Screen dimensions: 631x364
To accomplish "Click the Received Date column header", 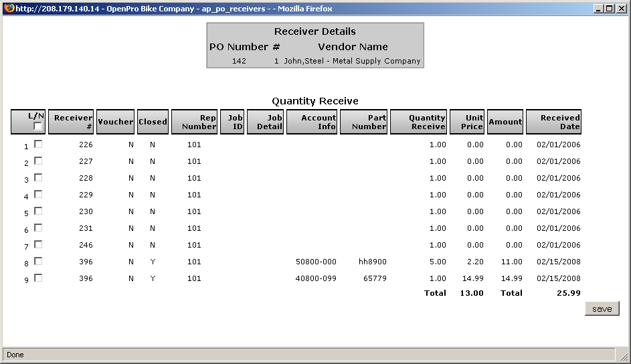I will tap(553, 122).
